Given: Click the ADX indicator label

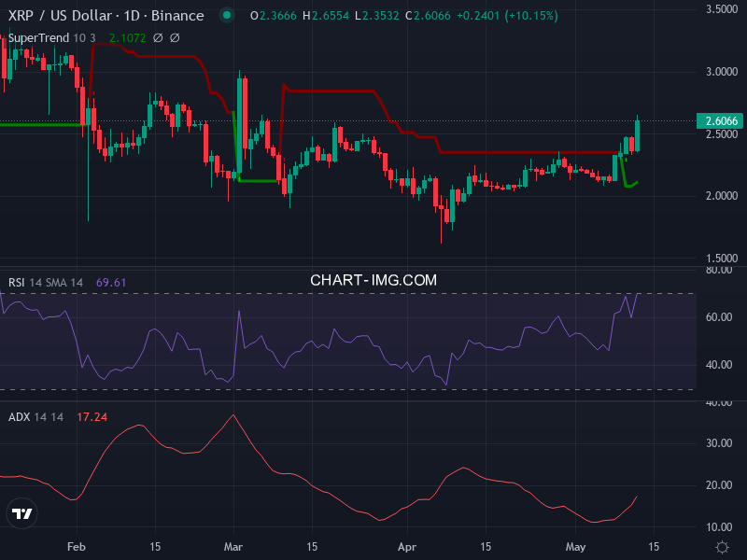Looking at the screenshot, I should pyautogui.click(x=20, y=416).
